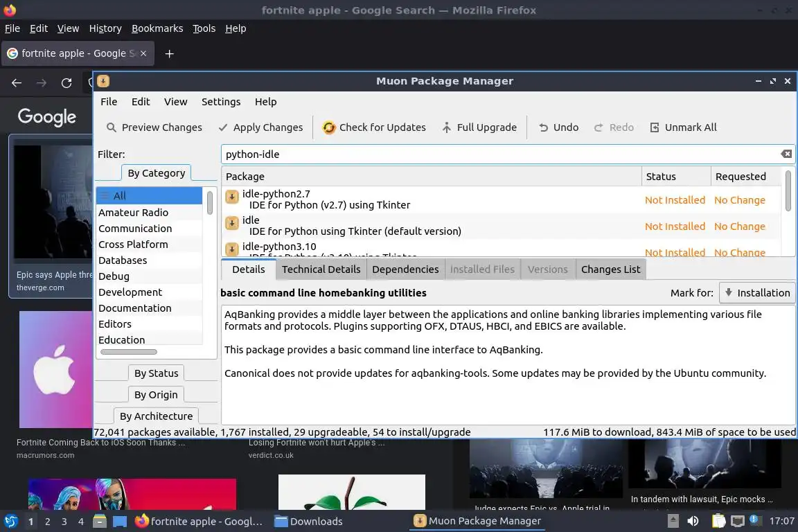This screenshot has width=798, height=532.
Task: Reload the Firefox page
Action: [x=66, y=83]
